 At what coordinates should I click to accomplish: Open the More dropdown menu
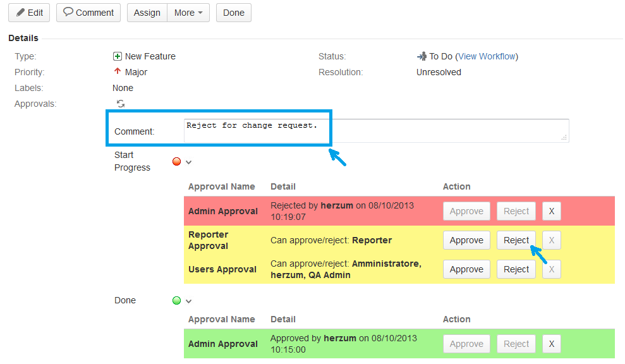click(x=188, y=13)
